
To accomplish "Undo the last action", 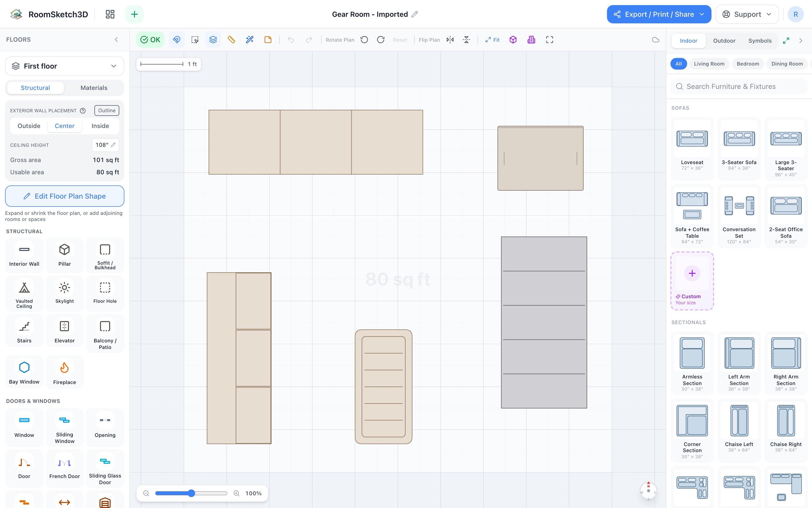I will coord(291,40).
